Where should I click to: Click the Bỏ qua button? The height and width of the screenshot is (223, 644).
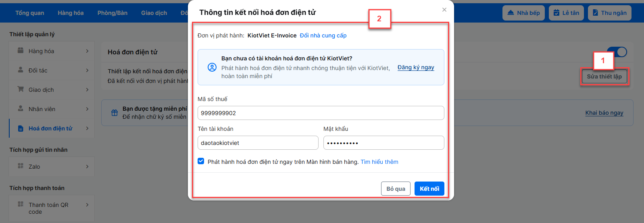tap(396, 189)
